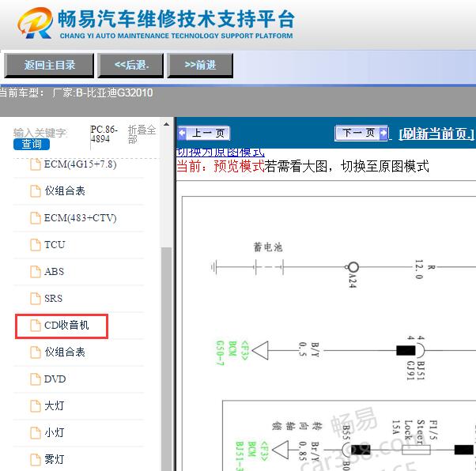Click document icon beside SRS
This screenshot has height=471, width=476.
tap(36, 299)
